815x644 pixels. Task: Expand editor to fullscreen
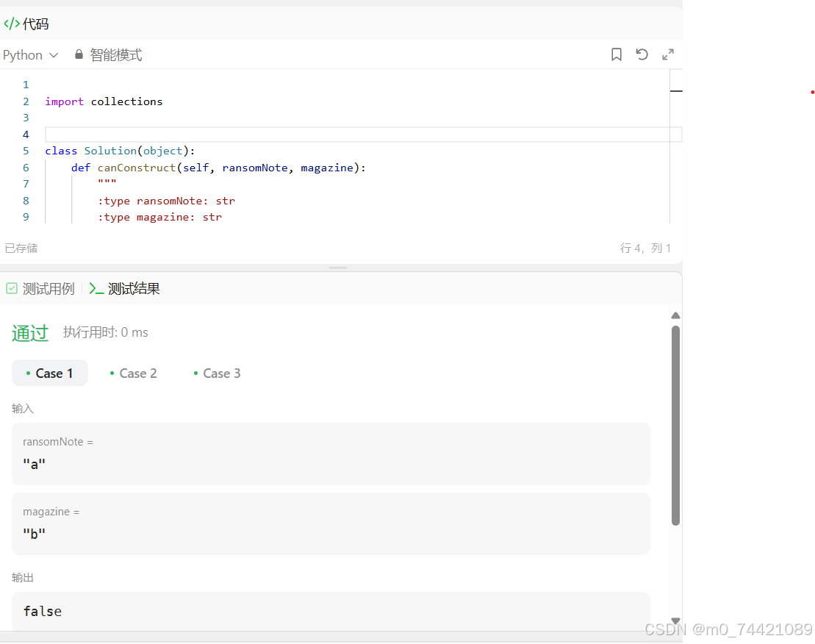(x=668, y=54)
